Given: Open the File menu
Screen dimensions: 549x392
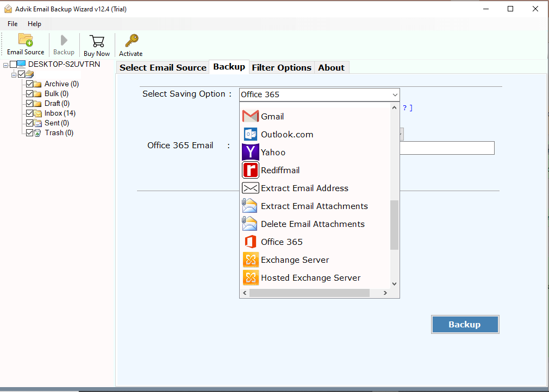Looking at the screenshot, I should [x=13, y=24].
